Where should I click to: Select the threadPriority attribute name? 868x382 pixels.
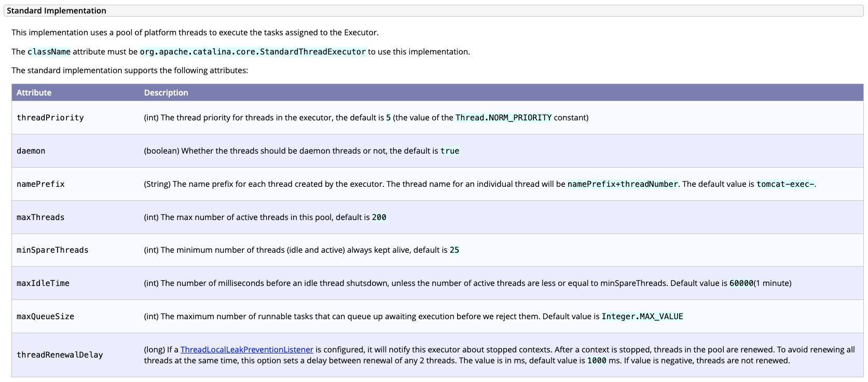(50, 118)
